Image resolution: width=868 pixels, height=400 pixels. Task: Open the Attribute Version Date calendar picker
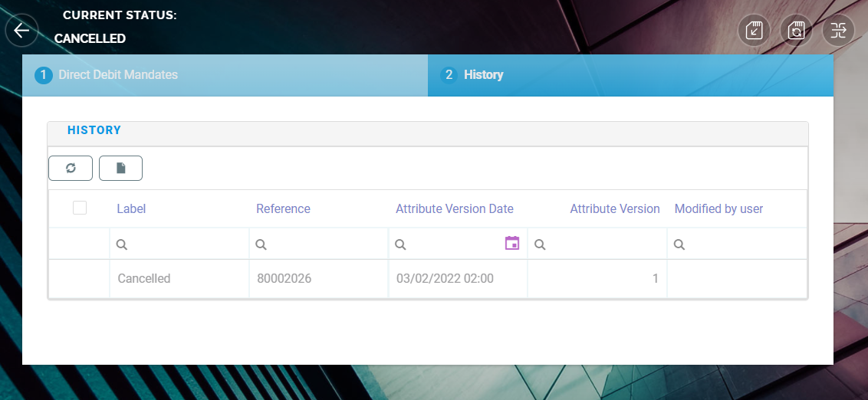coord(512,244)
